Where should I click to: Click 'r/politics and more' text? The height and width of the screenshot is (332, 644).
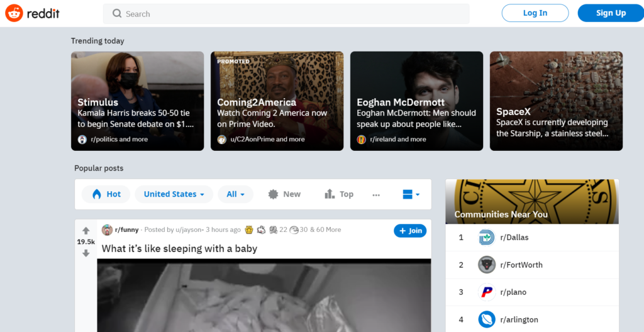pos(119,140)
